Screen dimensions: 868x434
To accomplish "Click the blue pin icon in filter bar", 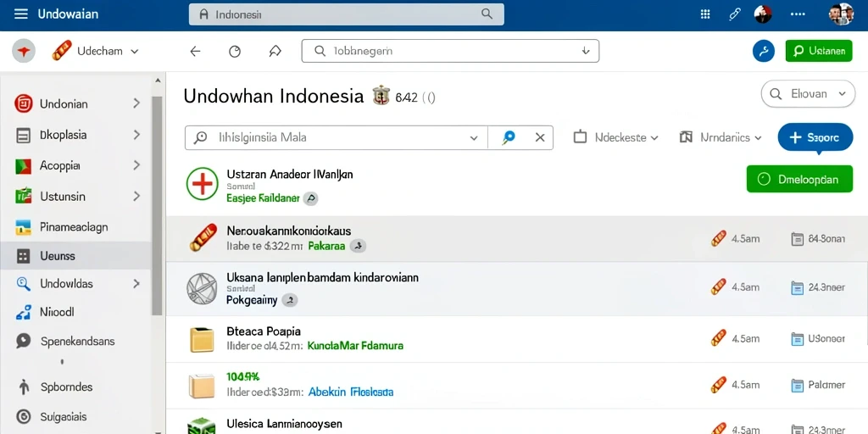I will coord(509,138).
